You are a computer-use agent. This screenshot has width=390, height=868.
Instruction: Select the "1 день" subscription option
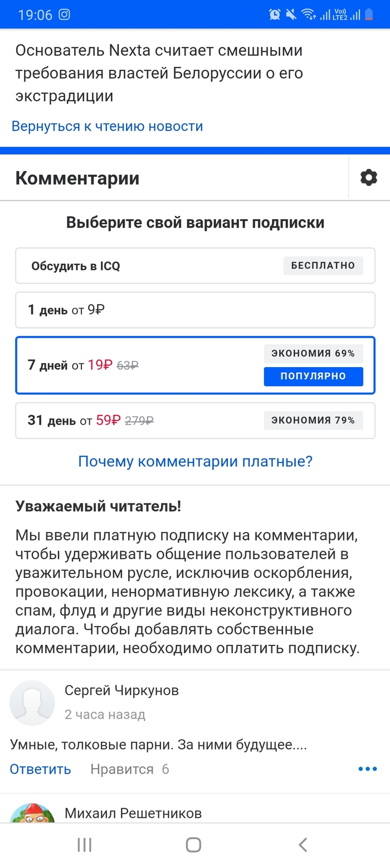tap(195, 310)
